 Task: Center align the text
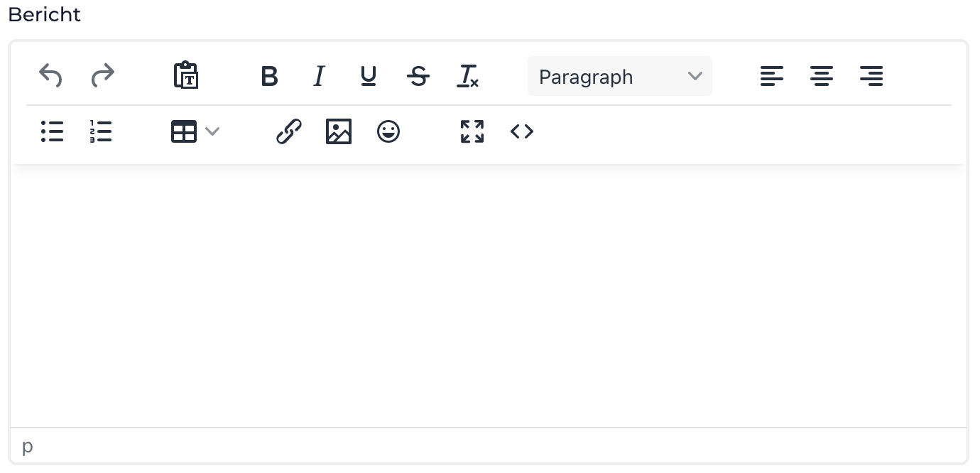coord(822,75)
